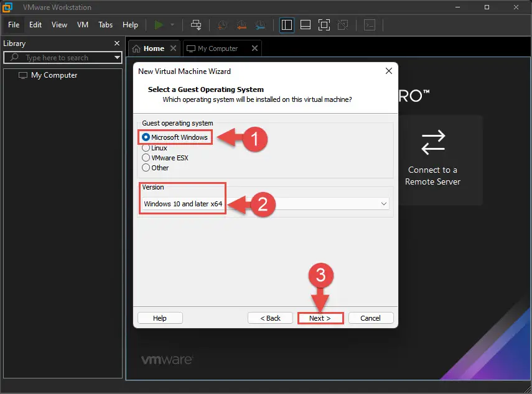Select the Other guest OS option
The image size is (532, 394).
[146, 168]
